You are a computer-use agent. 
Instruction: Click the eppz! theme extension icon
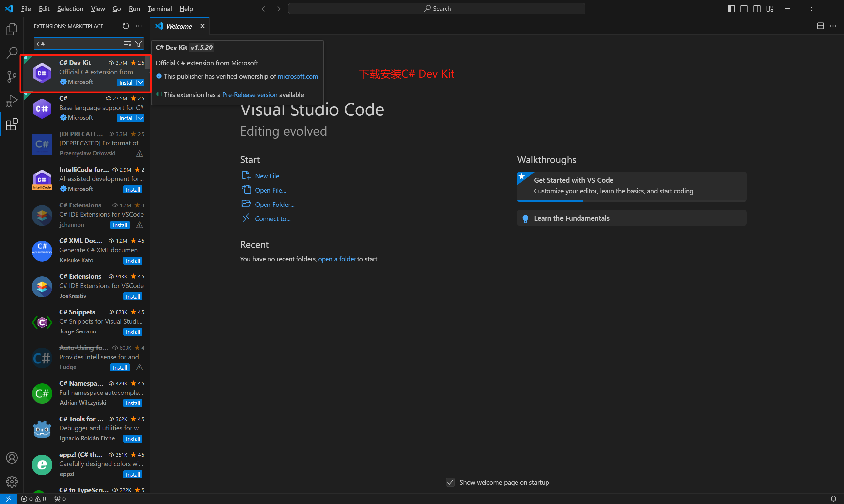[x=42, y=465]
